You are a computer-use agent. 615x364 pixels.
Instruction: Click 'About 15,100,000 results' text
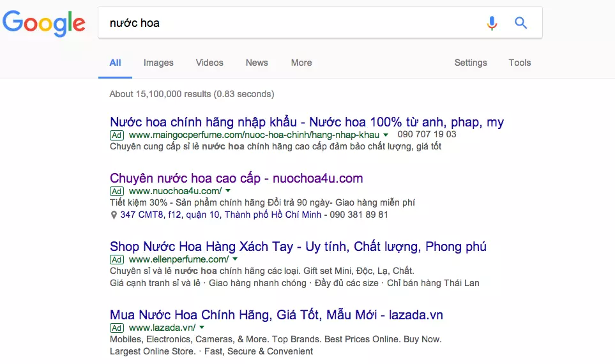[192, 94]
